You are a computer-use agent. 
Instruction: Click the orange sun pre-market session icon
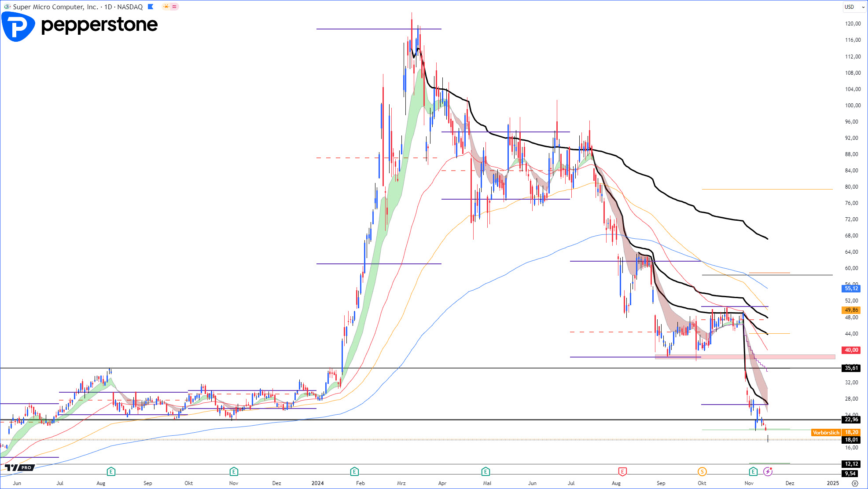pos(166,7)
